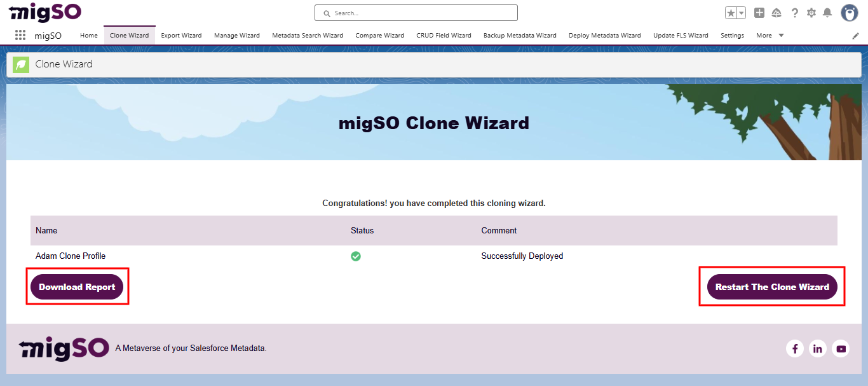Open the migSO LinkedIn page icon
Image resolution: width=868 pixels, height=386 pixels.
pyautogui.click(x=818, y=348)
